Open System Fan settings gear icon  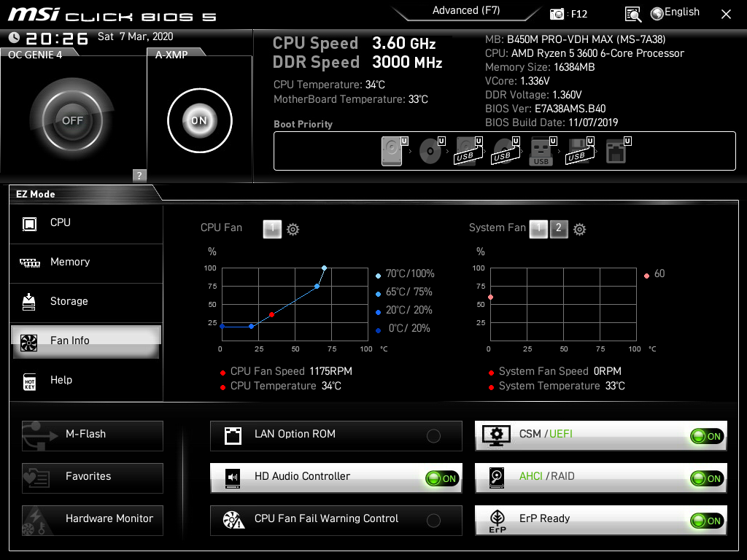(579, 230)
